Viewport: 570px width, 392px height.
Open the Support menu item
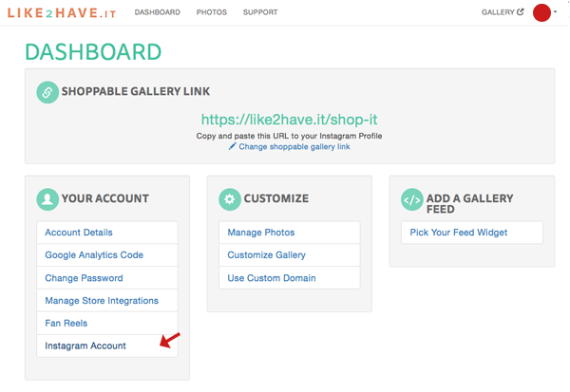pyautogui.click(x=260, y=12)
